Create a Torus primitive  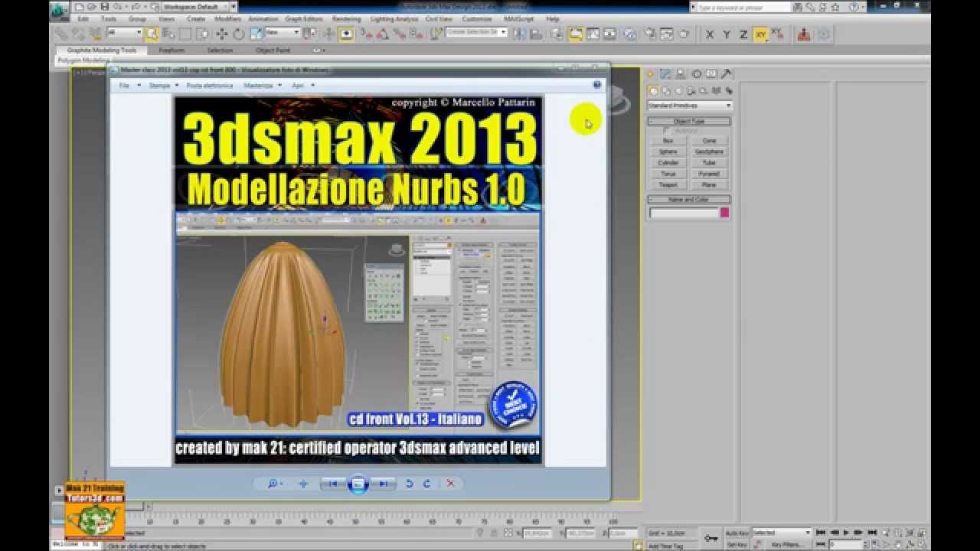tap(668, 174)
